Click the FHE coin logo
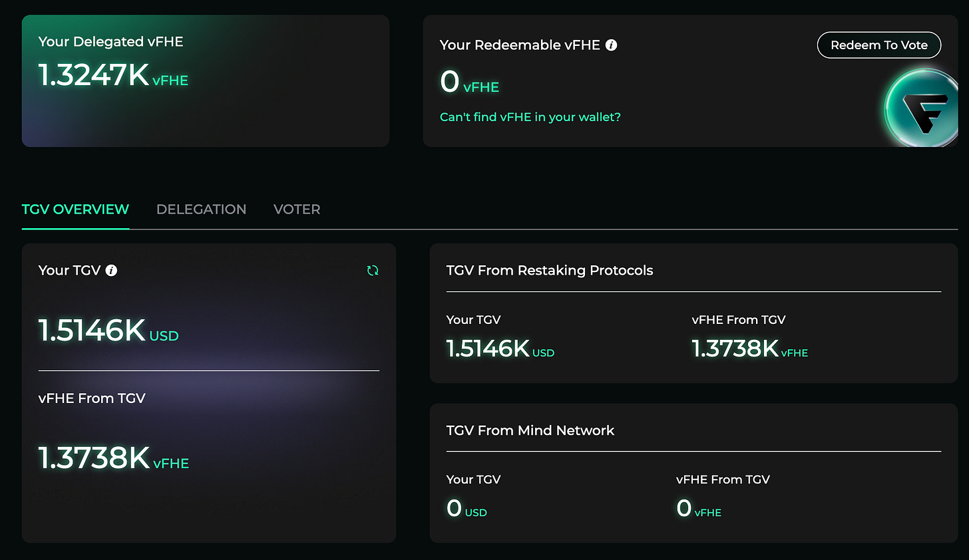 tap(922, 108)
